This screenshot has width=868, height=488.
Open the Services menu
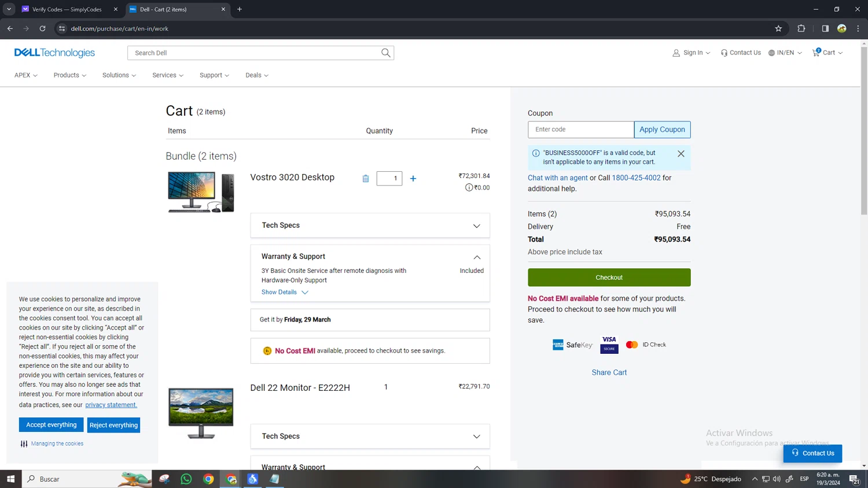(168, 75)
